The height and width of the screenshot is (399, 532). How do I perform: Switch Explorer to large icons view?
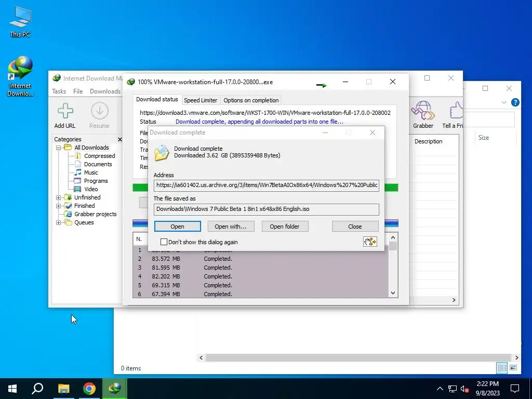coord(513,368)
